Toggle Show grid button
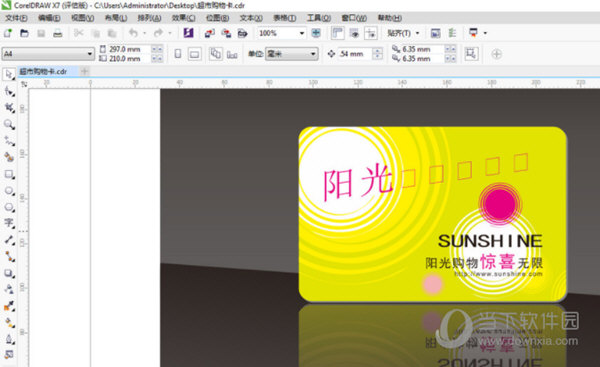Viewport: 600px width, 367px height. 354,33
